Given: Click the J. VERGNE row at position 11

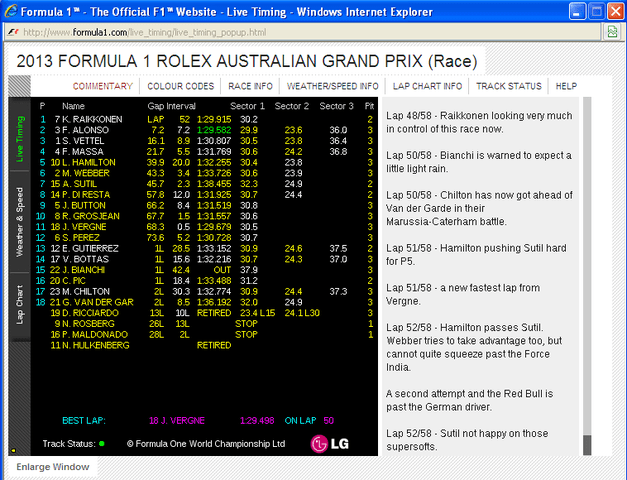Looking at the screenshot, I should [x=84, y=227].
